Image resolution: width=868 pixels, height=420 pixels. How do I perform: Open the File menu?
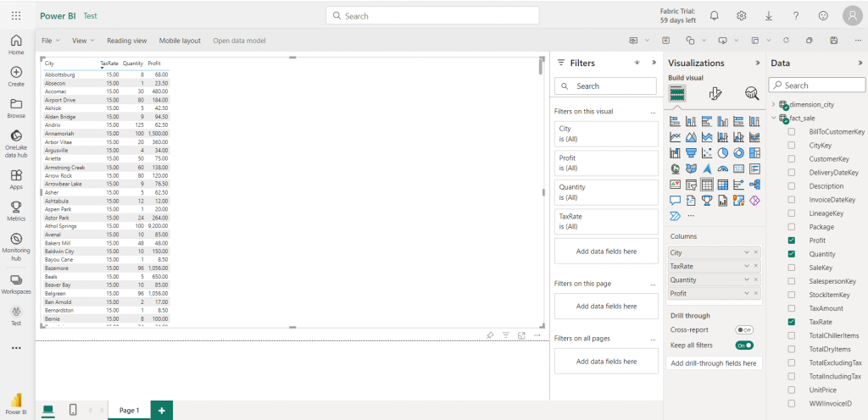tap(50, 41)
